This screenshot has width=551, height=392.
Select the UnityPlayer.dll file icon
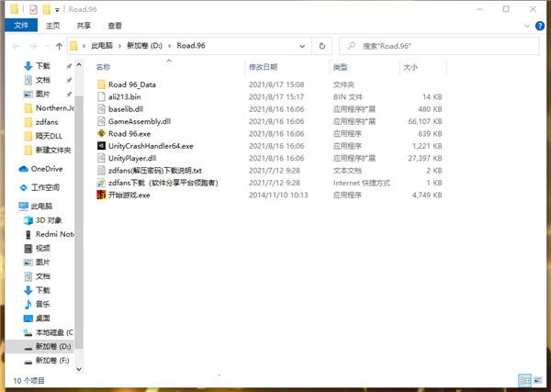coord(102,158)
